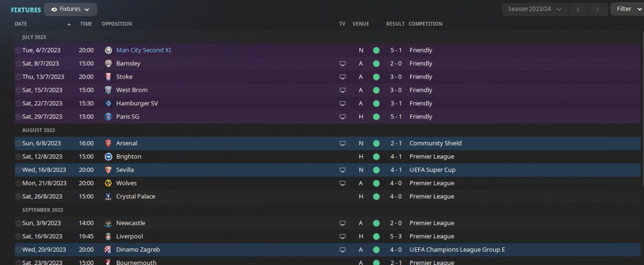Click the Wolves club badge
Screen dimensions: 644x265
pos(108,183)
